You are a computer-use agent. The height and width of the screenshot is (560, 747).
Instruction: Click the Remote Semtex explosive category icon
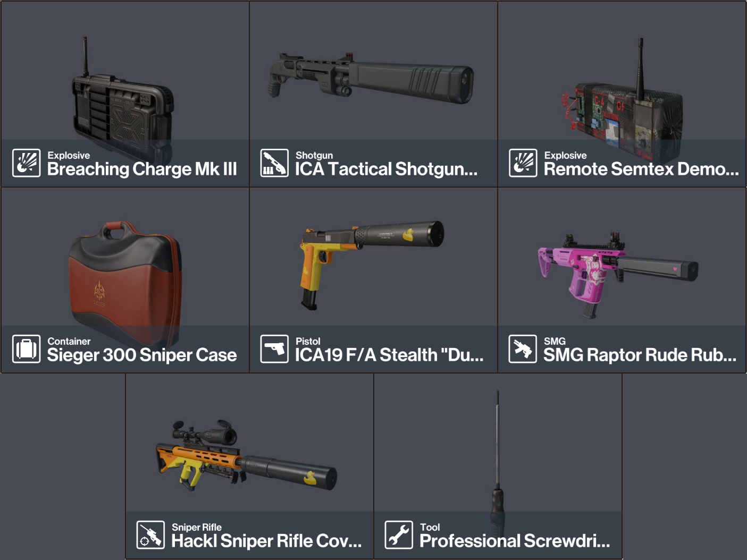click(523, 163)
